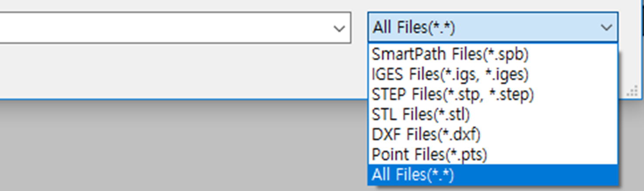
Task: Select STL Files(*.stl) file type
Action: pos(421,115)
